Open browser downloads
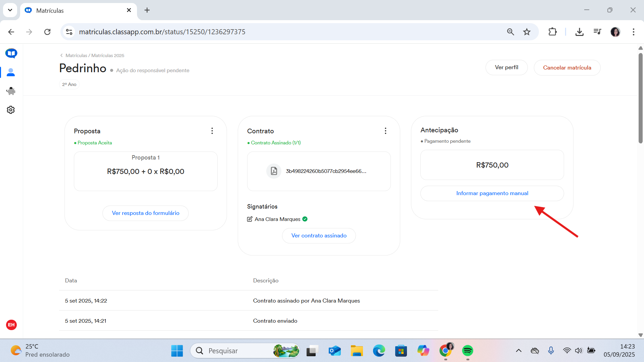 (579, 32)
